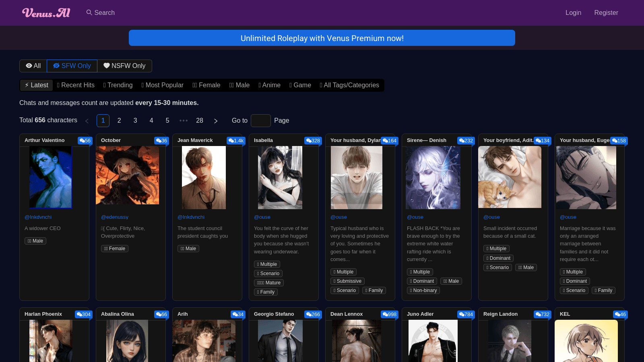644x362 pixels.
Task: Open October character image
Action: click(x=127, y=175)
